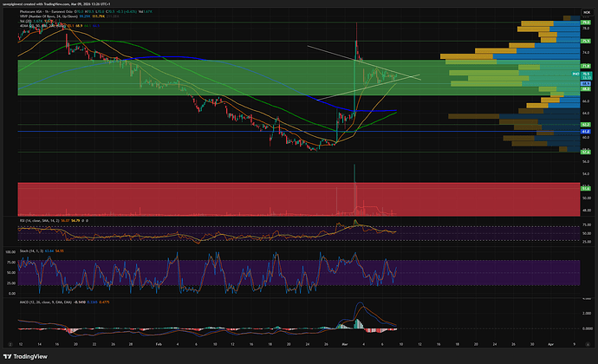Select the blue 61.0 price level tag
598x364 pixels.
click(586, 131)
